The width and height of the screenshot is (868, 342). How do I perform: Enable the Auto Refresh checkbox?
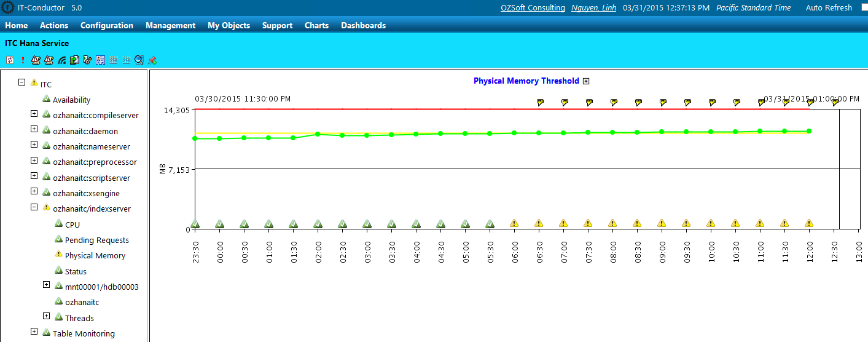coord(864,7)
